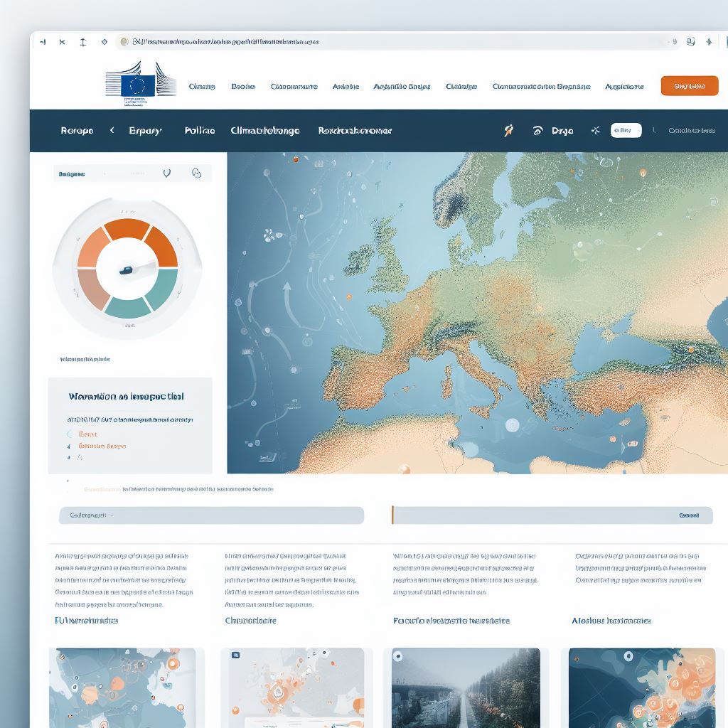Collapse the chevron next to Rorope
The width and height of the screenshot is (728, 728).
click(x=112, y=131)
